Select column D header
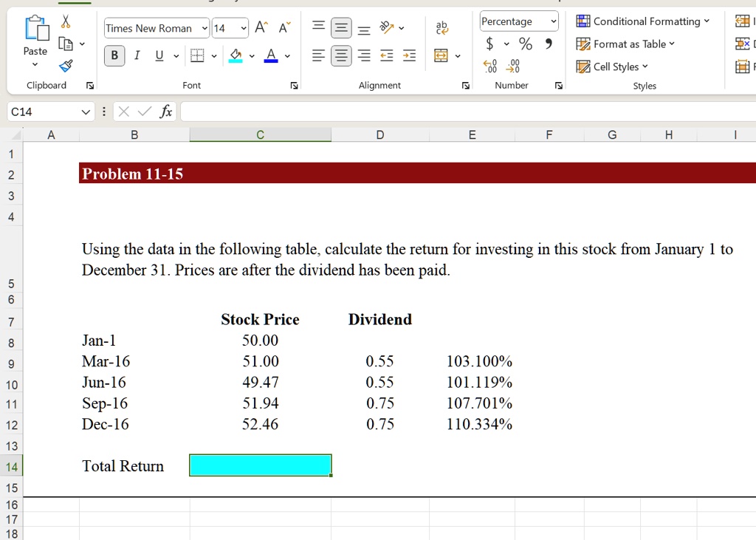Screen dimensions: 756x540 point(380,135)
